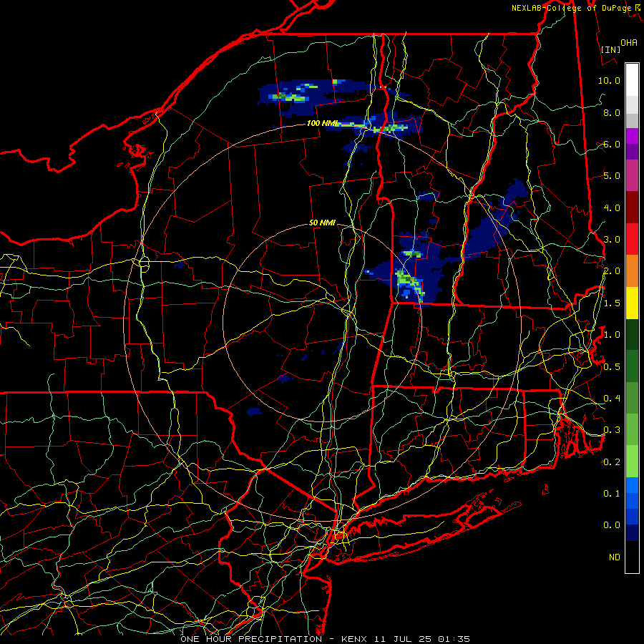Click the [IN] units label
The image size is (644, 644).
point(611,49)
